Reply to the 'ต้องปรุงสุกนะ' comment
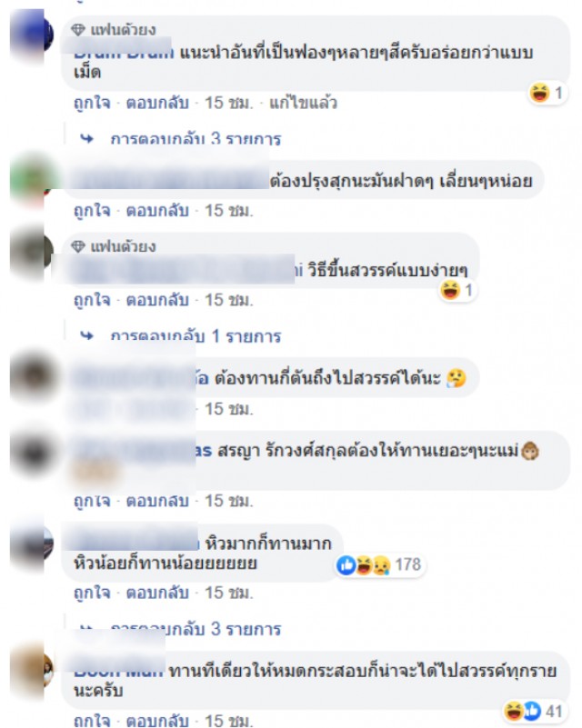 point(157,211)
